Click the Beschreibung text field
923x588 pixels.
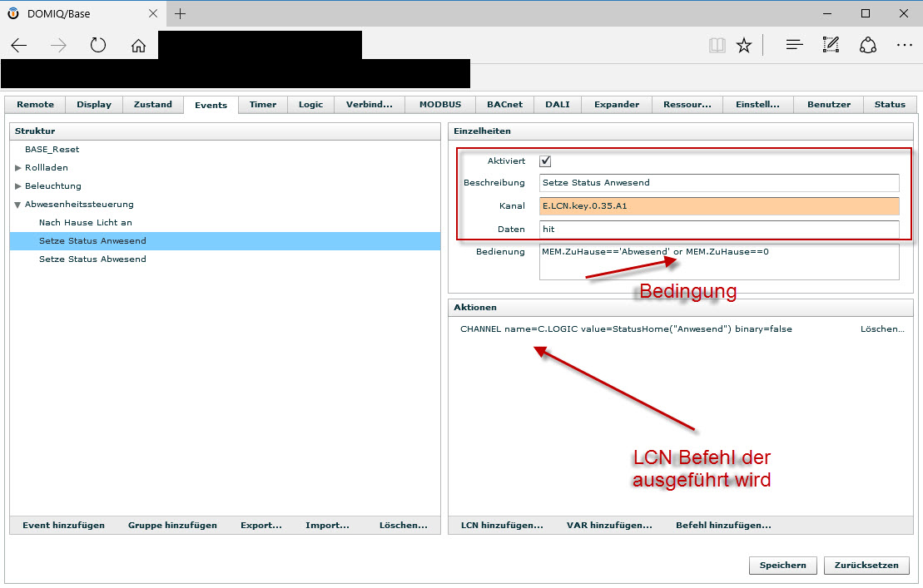(x=719, y=183)
